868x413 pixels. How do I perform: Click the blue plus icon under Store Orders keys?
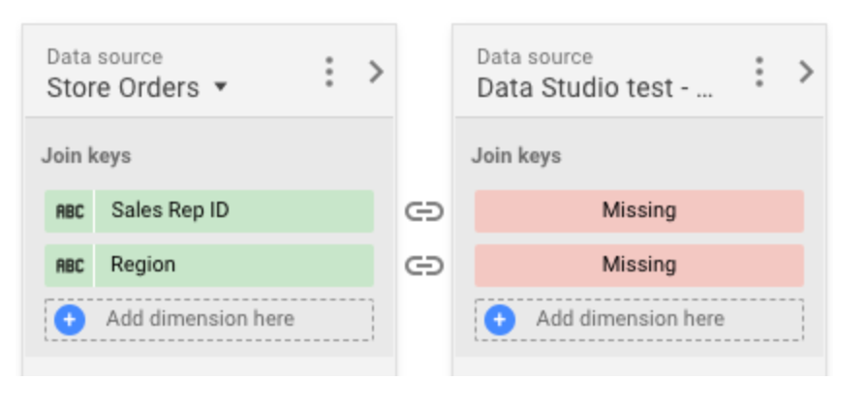click(70, 319)
